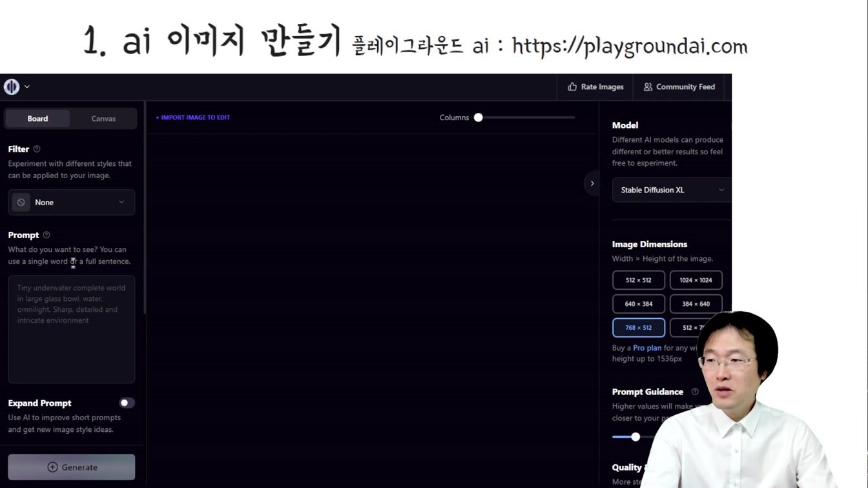Click the Rate Images thumbs-up icon
The height and width of the screenshot is (488, 868).
coord(572,86)
